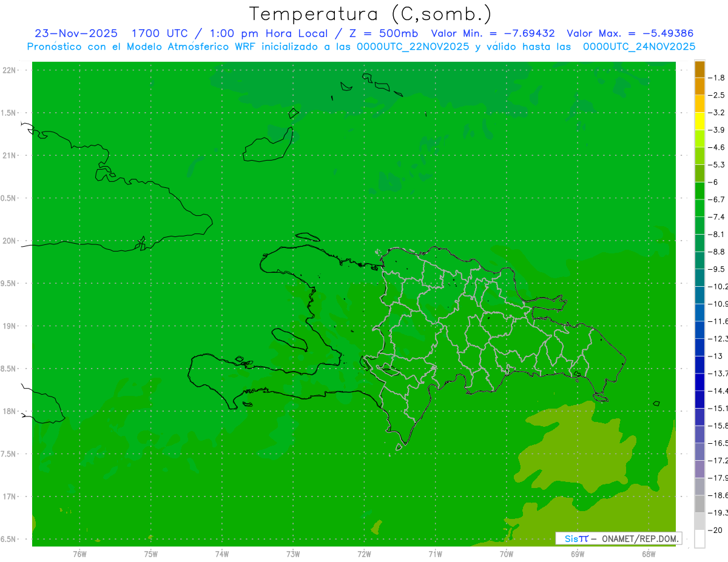Click the 'Valor Min. = -7.69432' text

pos(493,33)
